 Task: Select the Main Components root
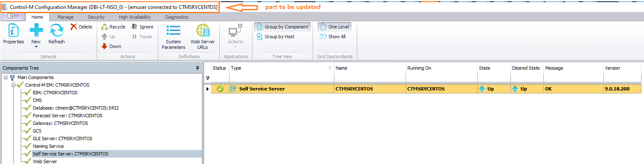35,77
